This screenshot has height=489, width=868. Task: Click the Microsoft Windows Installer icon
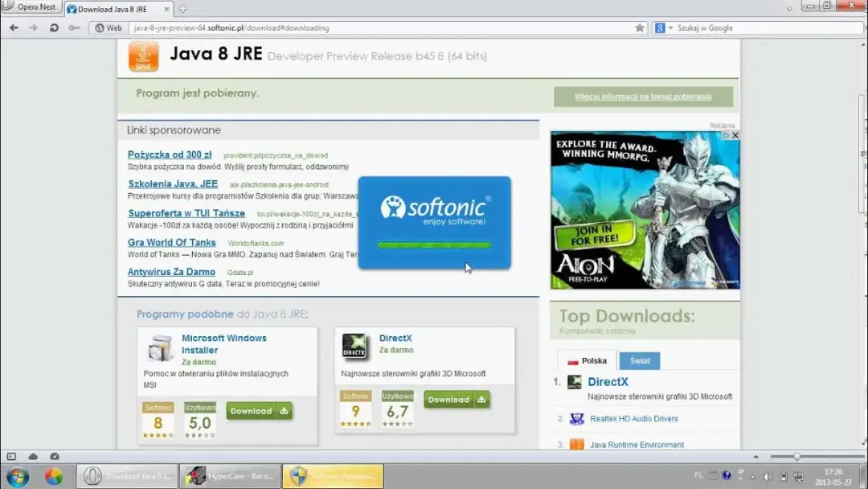tap(160, 347)
